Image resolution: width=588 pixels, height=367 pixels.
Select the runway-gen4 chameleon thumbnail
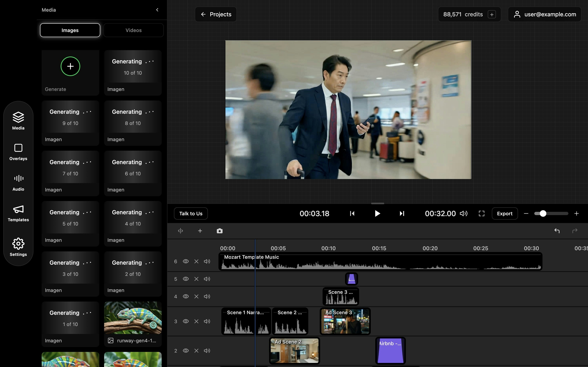coord(133,318)
